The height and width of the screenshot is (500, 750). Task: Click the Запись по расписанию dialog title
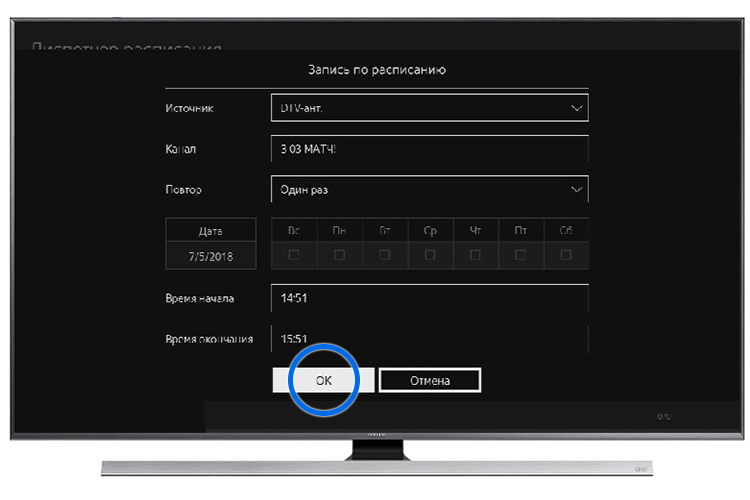[x=375, y=70]
